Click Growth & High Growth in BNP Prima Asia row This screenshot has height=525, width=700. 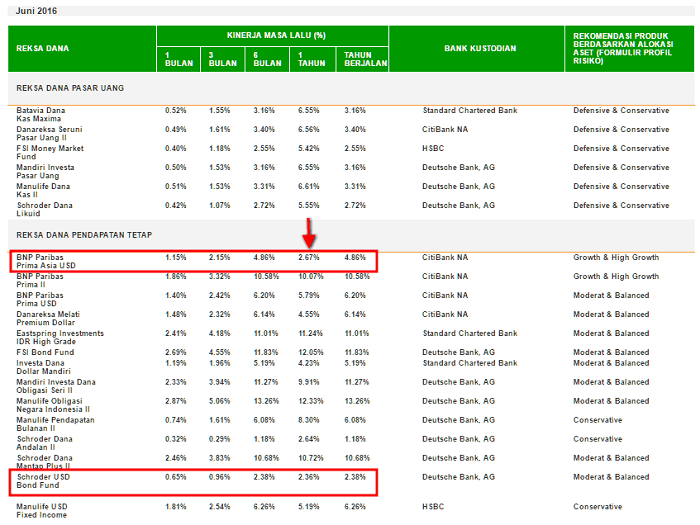click(x=616, y=257)
